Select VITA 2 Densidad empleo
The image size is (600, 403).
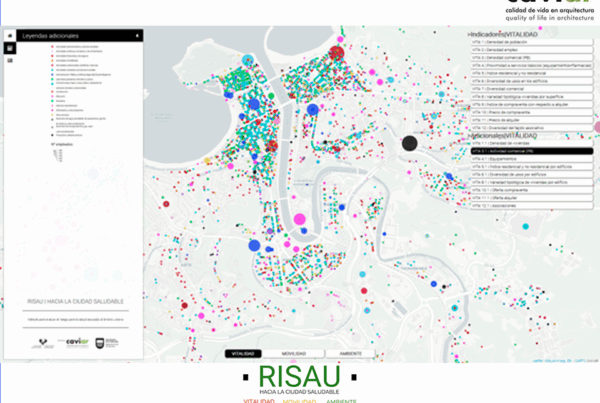coord(532,50)
